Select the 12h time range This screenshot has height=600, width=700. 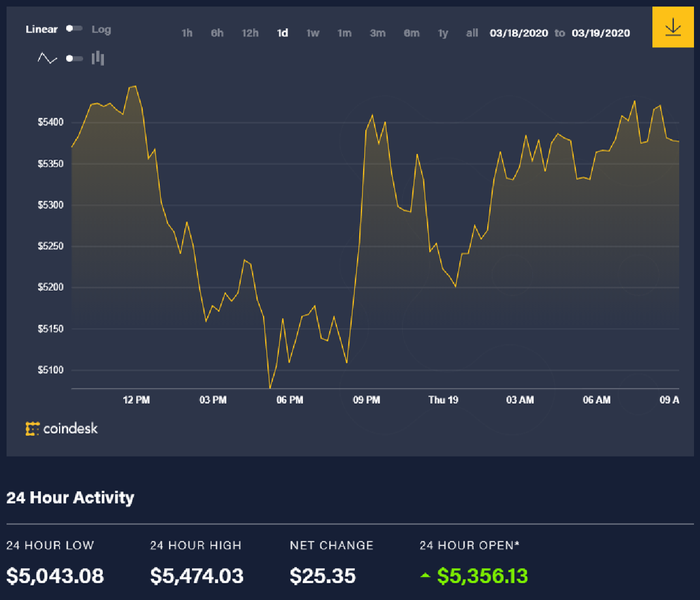tap(250, 33)
